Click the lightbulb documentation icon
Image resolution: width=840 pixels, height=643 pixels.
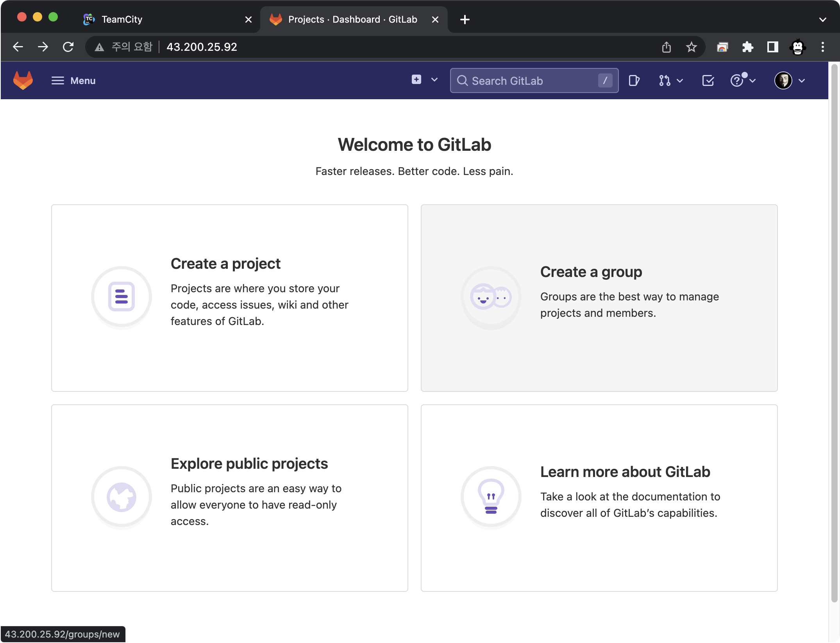click(491, 497)
